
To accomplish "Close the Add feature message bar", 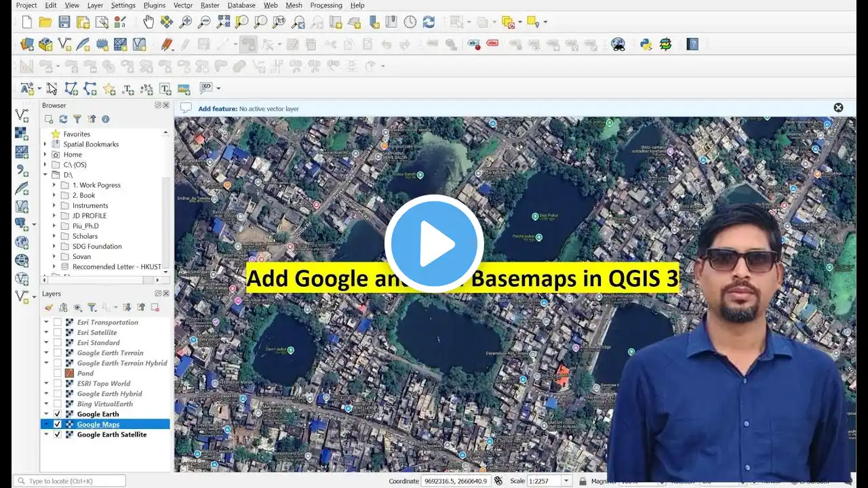I will [x=838, y=108].
